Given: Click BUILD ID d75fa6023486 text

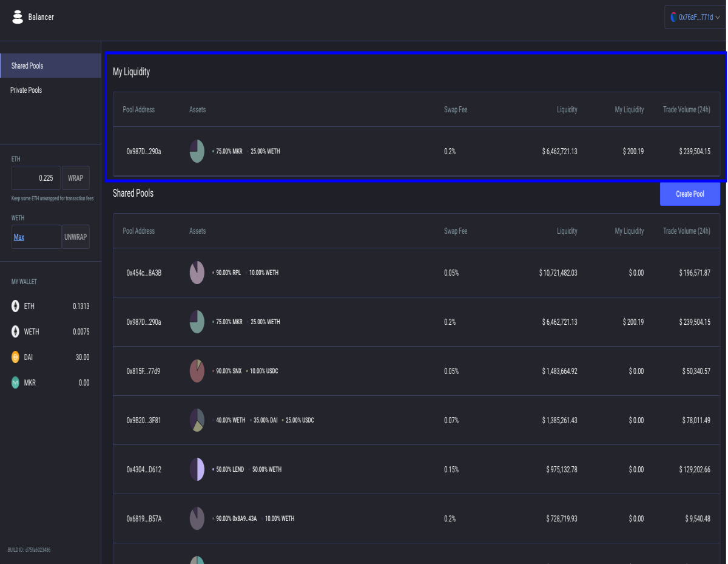Looking at the screenshot, I should point(29,550).
